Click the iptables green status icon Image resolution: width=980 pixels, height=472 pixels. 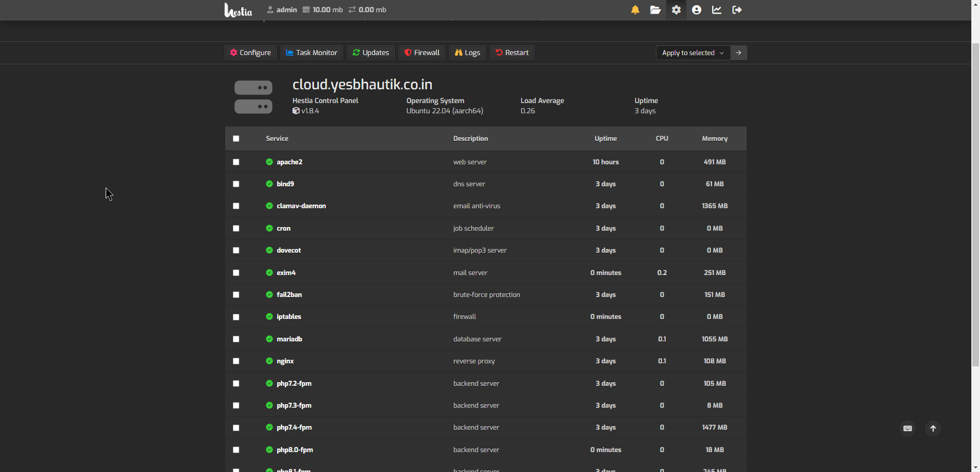(269, 316)
